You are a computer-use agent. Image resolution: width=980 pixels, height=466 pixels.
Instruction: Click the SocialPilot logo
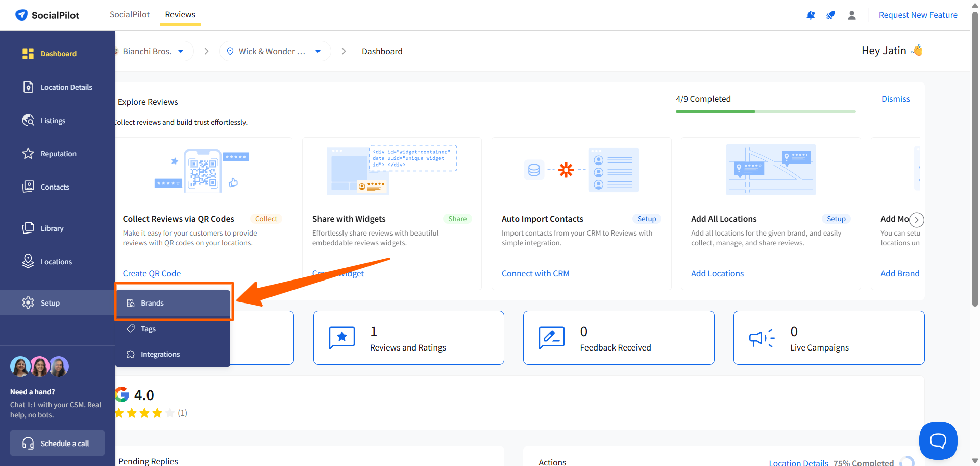47,15
